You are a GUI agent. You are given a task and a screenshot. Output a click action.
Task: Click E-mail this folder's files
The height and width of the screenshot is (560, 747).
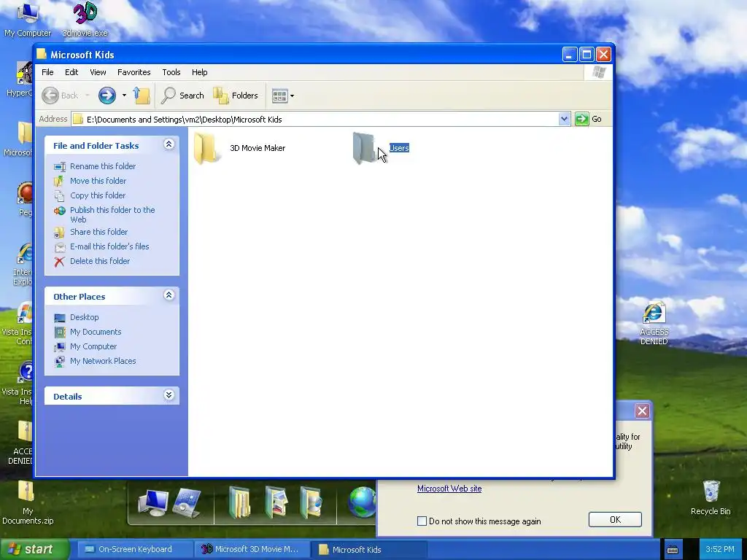pyautogui.click(x=109, y=246)
